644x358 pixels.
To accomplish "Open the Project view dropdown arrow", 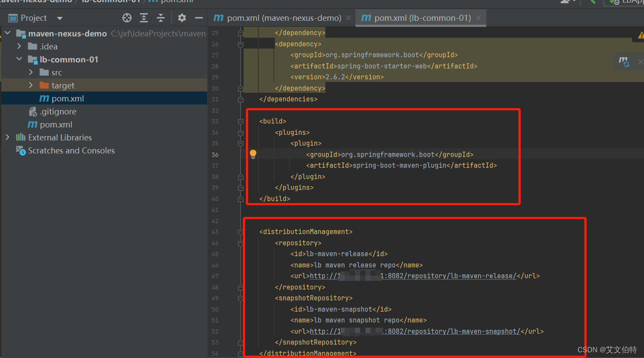I will click(60, 18).
